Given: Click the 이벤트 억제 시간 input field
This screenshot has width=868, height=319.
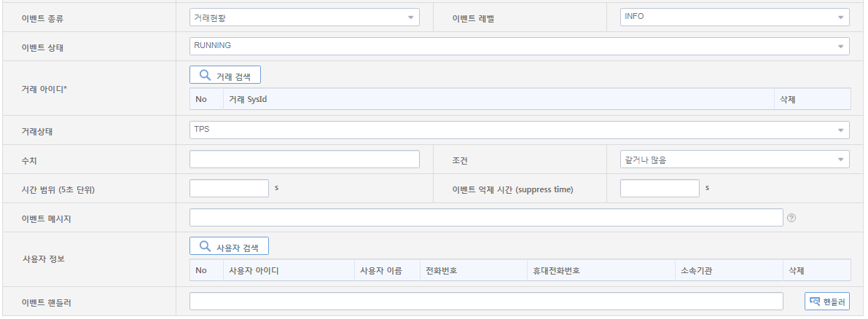Looking at the screenshot, I should click(659, 189).
